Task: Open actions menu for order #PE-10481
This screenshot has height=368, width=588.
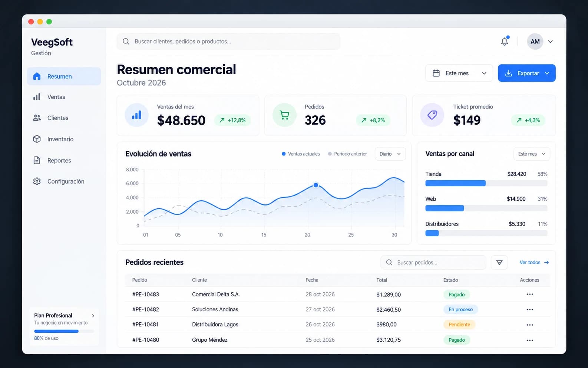Action: [530, 325]
